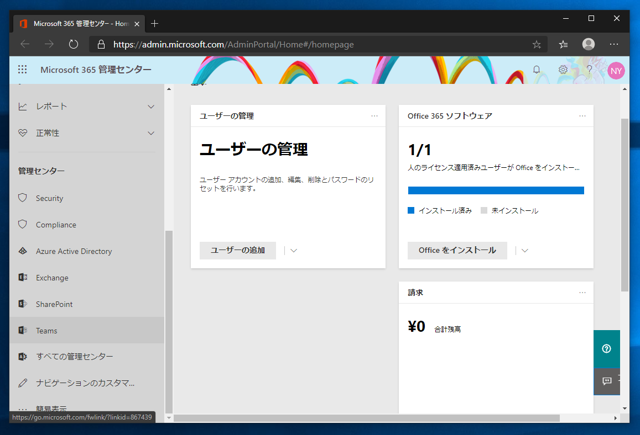Screen dimensions: 640x435
Task: Open Exchange admin center link
Action: (52, 278)
